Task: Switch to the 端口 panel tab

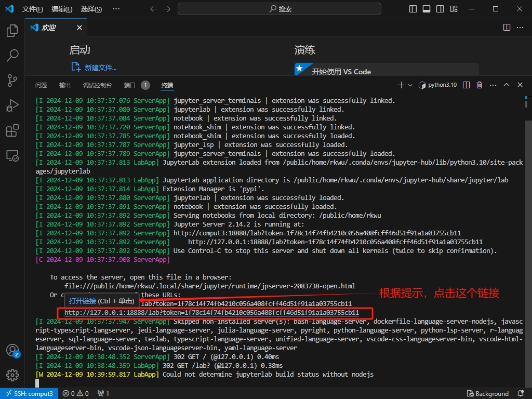Action: pyautogui.click(x=137, y=85)
